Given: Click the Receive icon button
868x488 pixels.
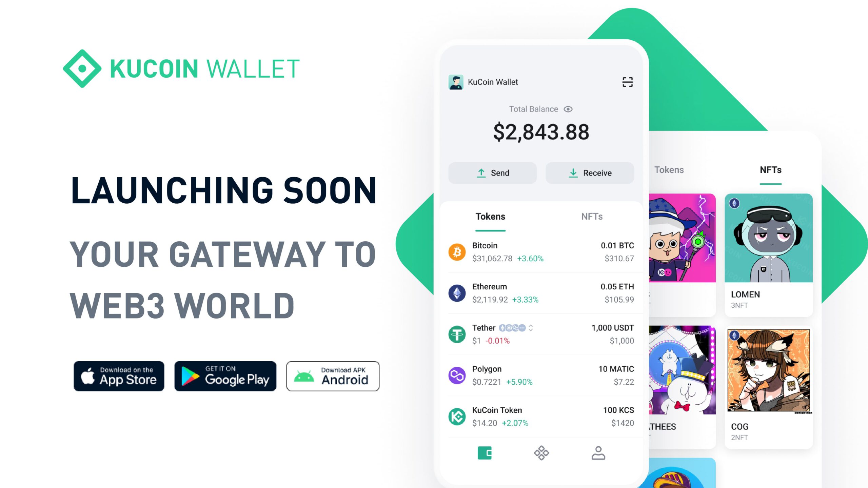Looking at the screenshot, I should [590, 173].
